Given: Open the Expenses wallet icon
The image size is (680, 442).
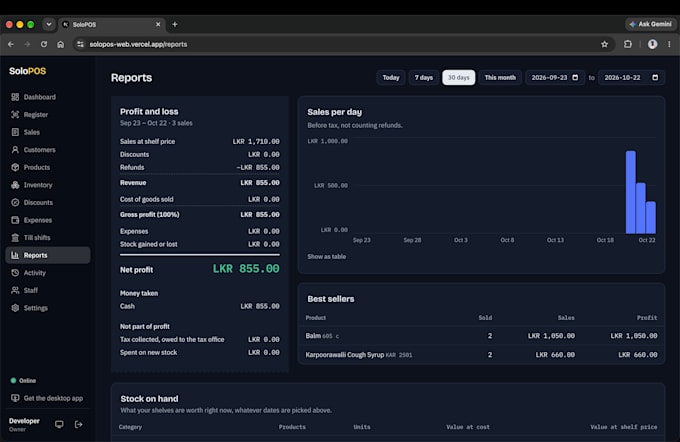Looking at the screenshot, I should (15, 220).
